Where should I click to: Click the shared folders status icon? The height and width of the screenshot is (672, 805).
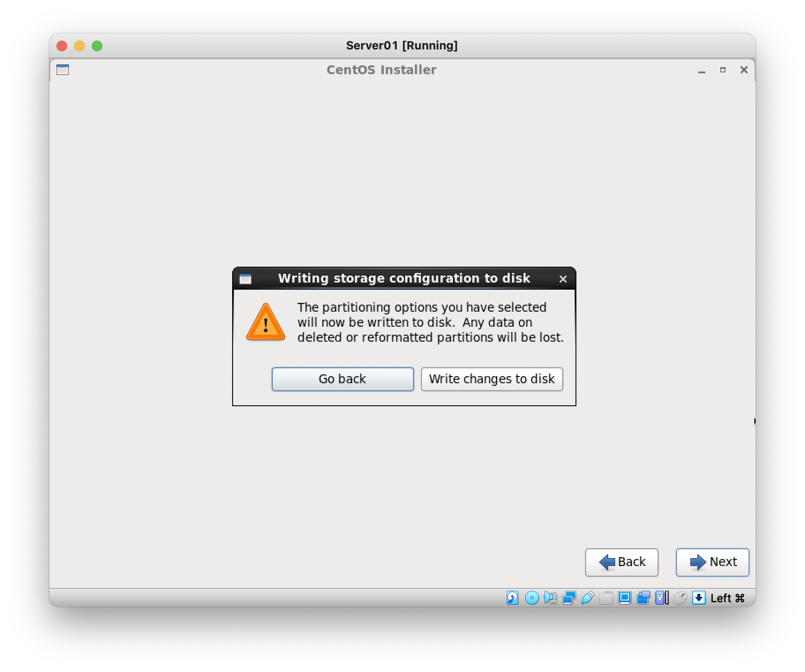point(606,598)
